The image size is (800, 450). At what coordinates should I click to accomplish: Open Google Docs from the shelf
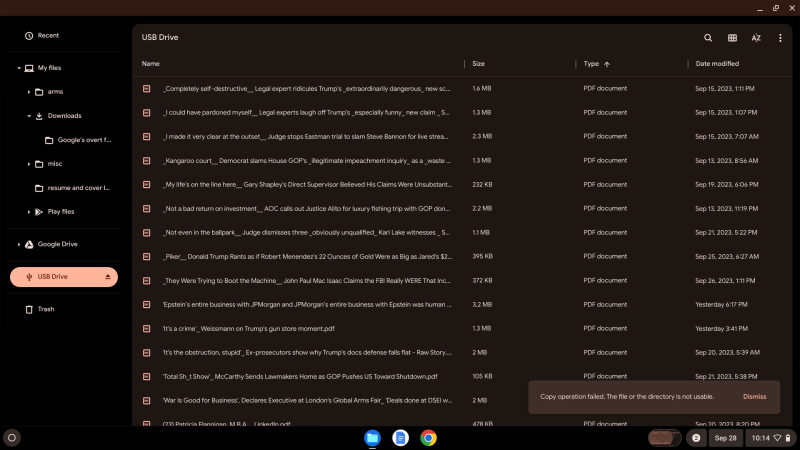tap(400, 437)
